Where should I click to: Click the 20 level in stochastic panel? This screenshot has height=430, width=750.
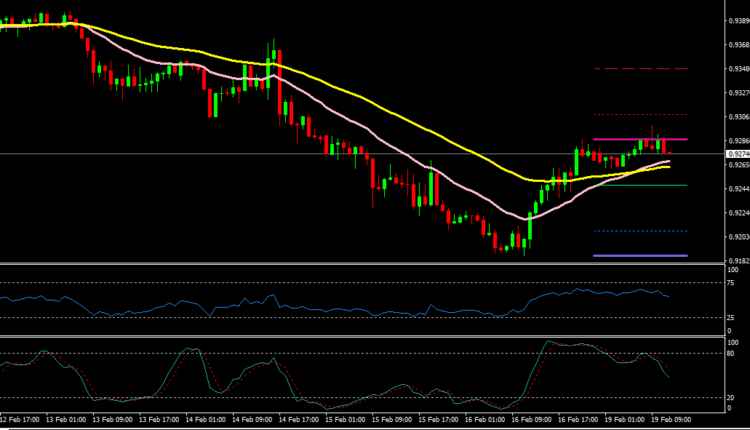pyautogui.click(x=731, y=397)
